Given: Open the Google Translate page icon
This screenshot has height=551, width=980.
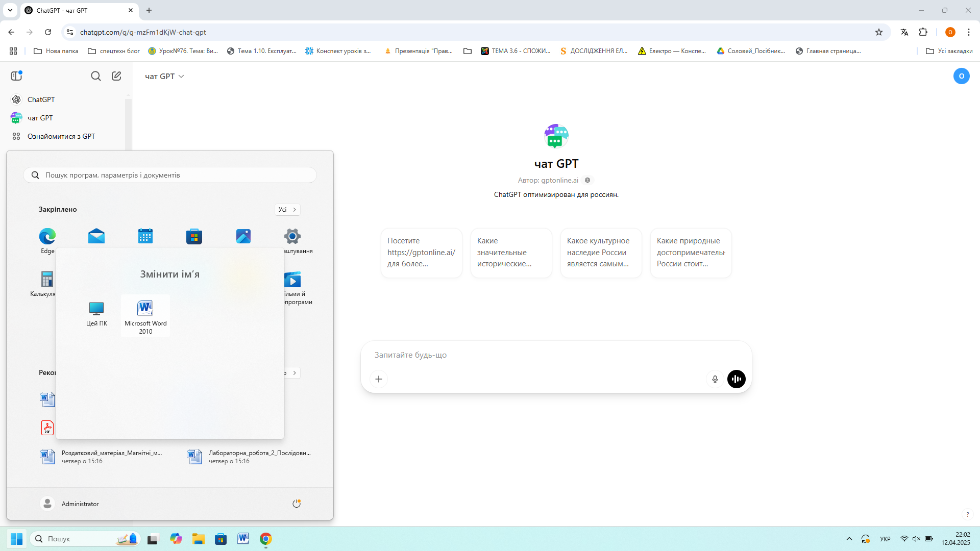Looking at the screenshot, I should [904, 32].
